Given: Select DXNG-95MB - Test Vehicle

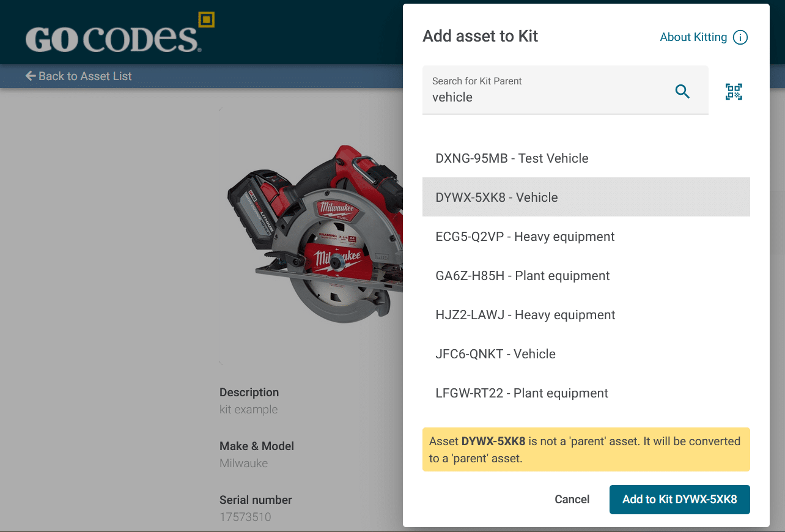Looking at the screenshot, I should [512, 158].
